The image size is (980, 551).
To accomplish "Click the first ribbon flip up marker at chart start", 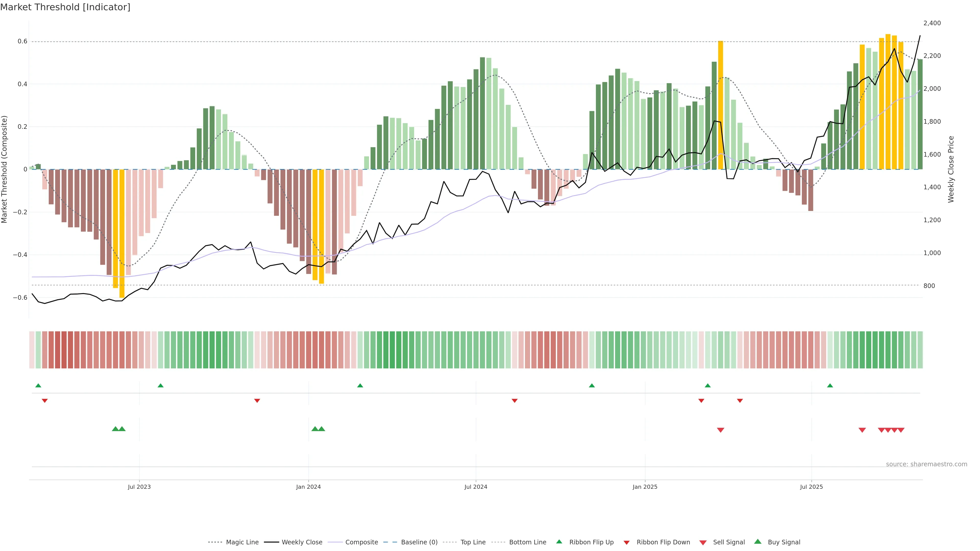I will [38, 386].
